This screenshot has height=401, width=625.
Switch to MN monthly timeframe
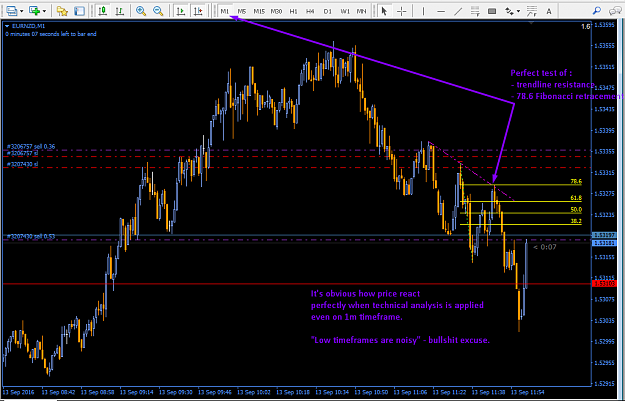[362, 11]
